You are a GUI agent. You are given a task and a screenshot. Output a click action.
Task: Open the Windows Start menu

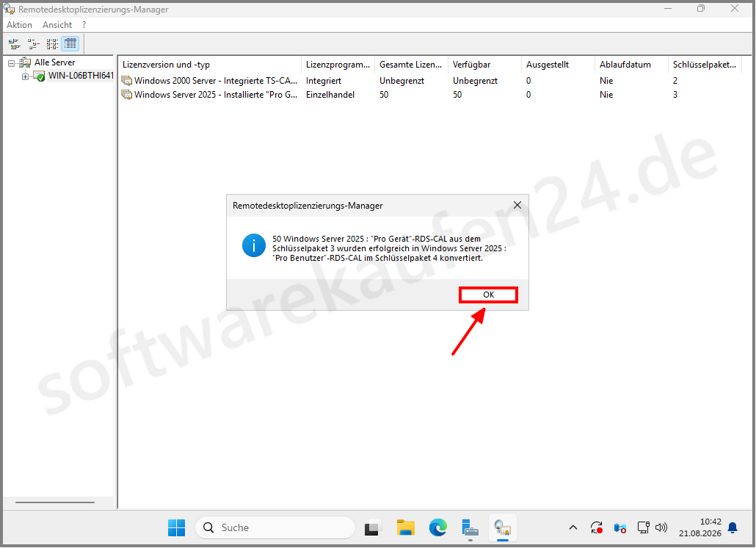pos(176,527)
